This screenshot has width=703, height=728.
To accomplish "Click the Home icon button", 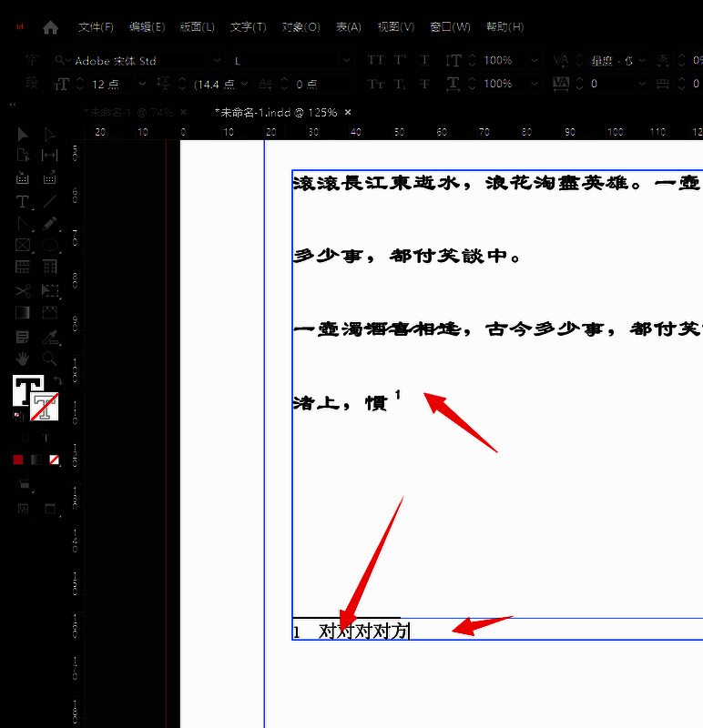I will [50, 27].
